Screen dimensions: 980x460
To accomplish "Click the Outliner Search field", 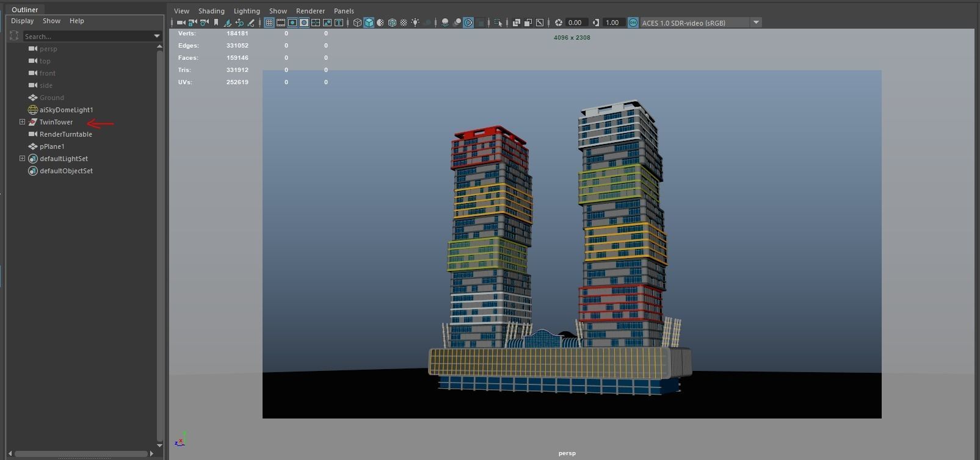I will tap(89, 37).
